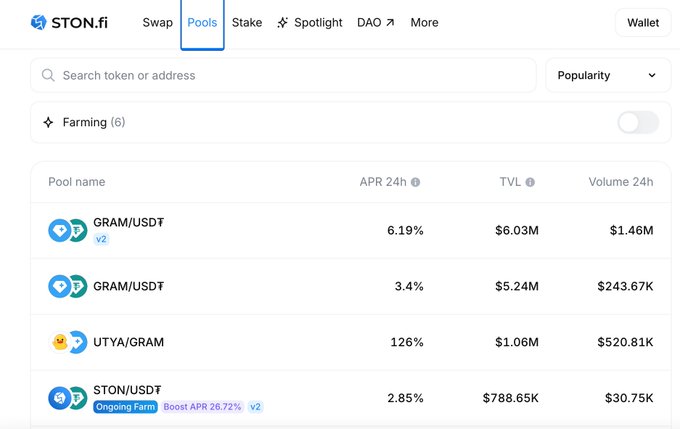Click the Spotlight sparkle icon
680x429 pixels.
pyautogui.click(x=283, y=23)
